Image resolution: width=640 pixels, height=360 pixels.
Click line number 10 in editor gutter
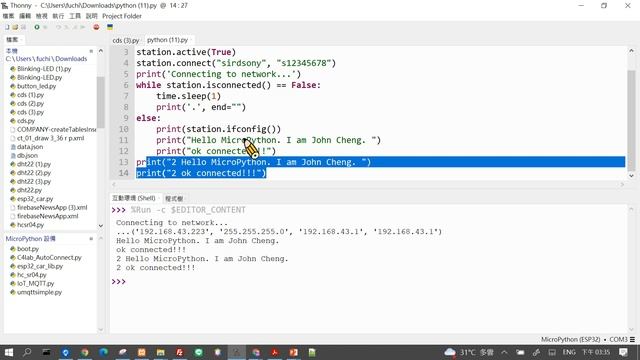click(124, 129)
